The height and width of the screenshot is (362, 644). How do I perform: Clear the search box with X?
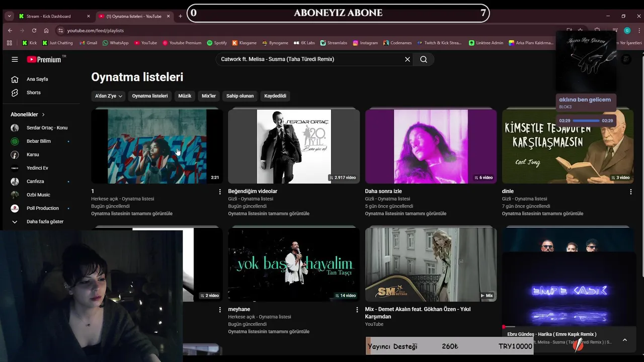click(x=408, y=59)
